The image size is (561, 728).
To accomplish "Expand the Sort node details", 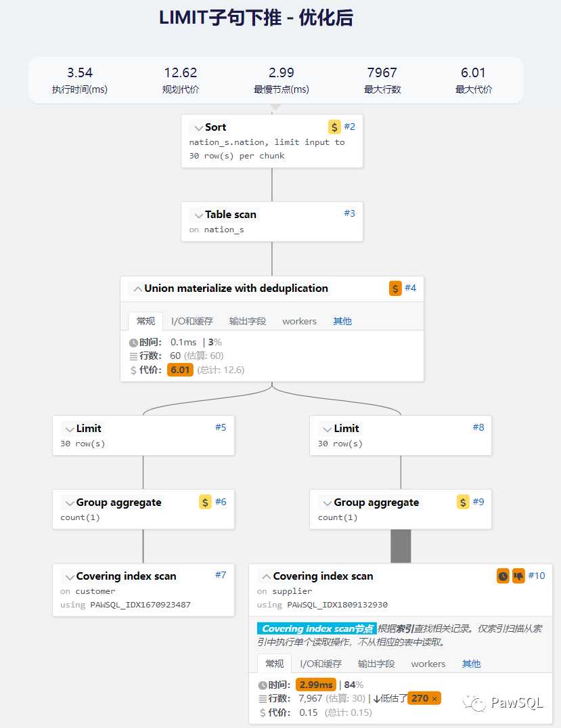I will coord(198,127).
